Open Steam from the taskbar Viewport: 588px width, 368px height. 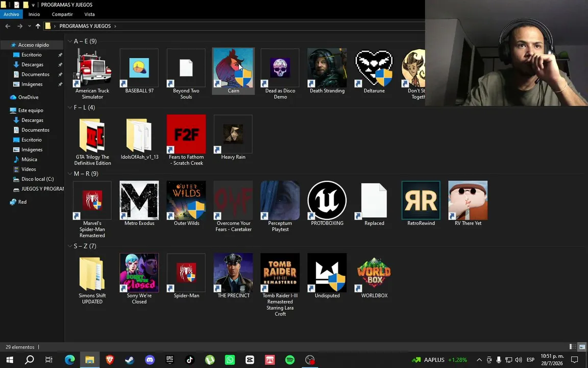coord(130,360)
